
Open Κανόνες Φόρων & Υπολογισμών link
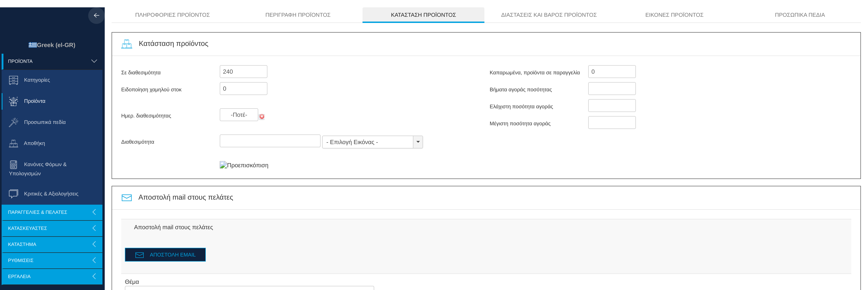[x=38, y=169]
